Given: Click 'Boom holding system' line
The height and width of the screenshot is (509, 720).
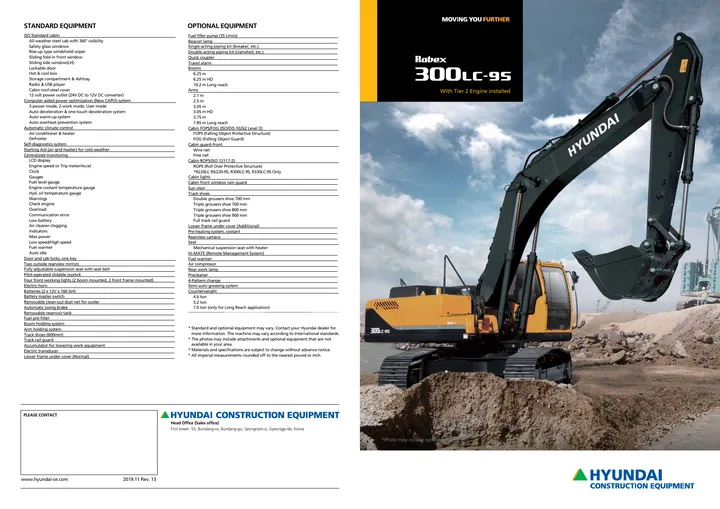Looking at the screenshot, I should click(44, 324).
